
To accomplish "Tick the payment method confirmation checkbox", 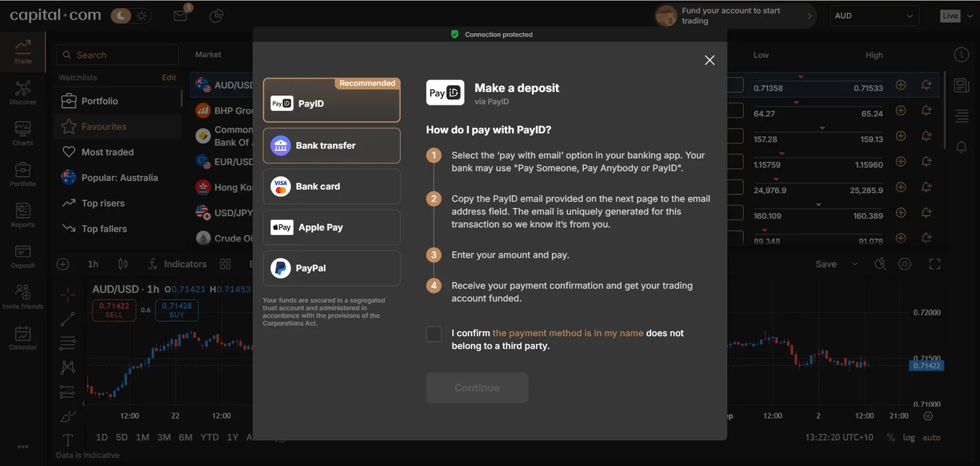I will point(434,334).
